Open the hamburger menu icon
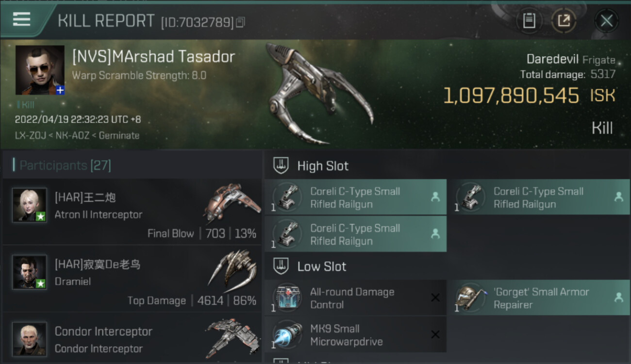Screen dimensions: 631x364 click(22, 19)
